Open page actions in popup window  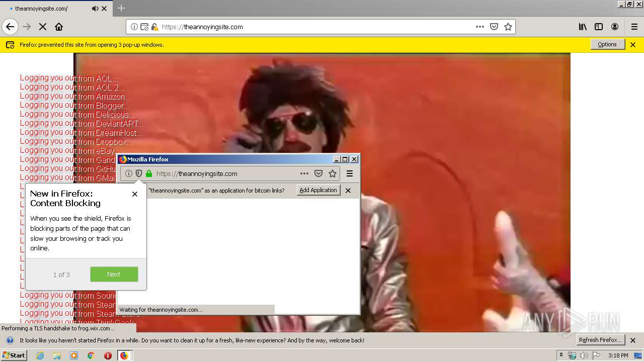pos(304,173)
